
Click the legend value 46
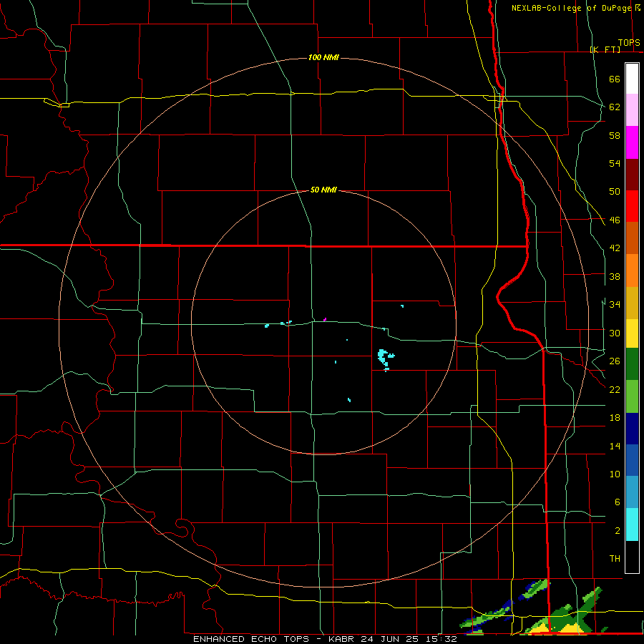615,220
